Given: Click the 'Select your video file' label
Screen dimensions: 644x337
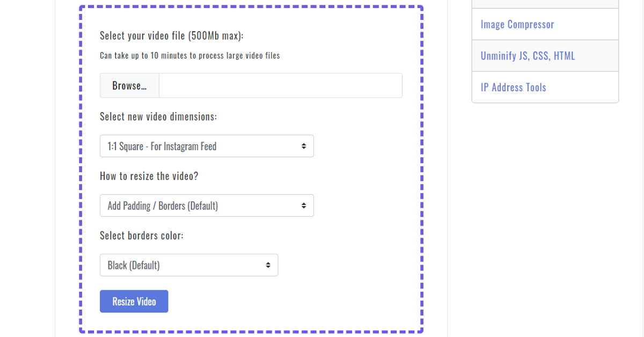Looking at the screenshot, I should [171, 36].
